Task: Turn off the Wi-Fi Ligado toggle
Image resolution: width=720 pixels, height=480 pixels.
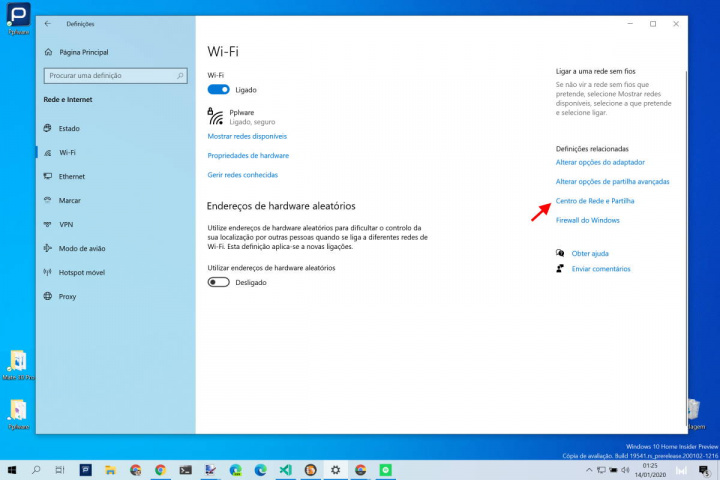Action: coord(218,89)
